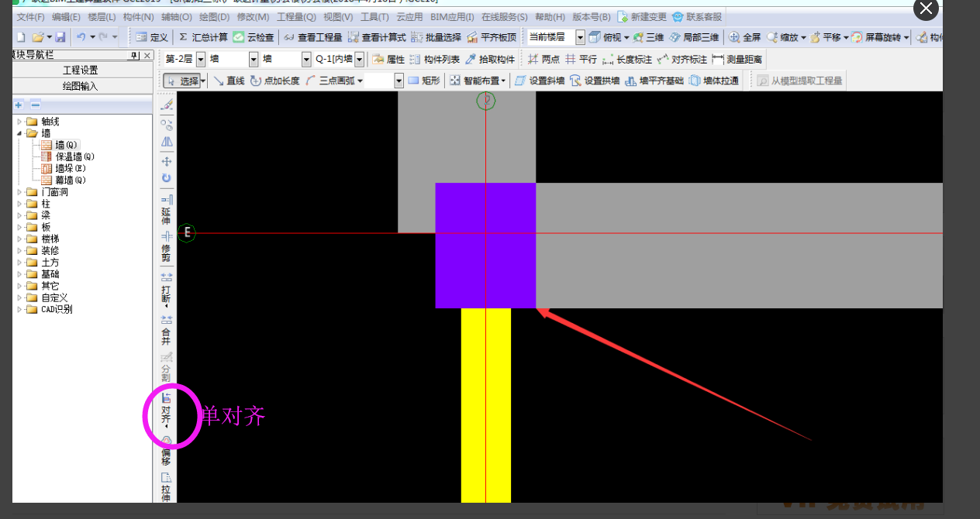Viewport: 980px width, 519px height.
Task: Open 构件列表 component list
Action: tap(434, 59)
